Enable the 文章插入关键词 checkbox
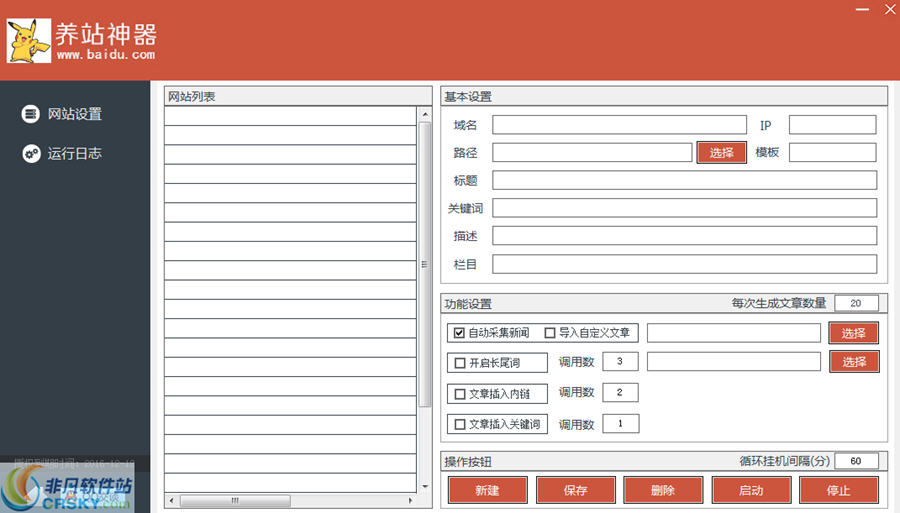 [459, 425]
